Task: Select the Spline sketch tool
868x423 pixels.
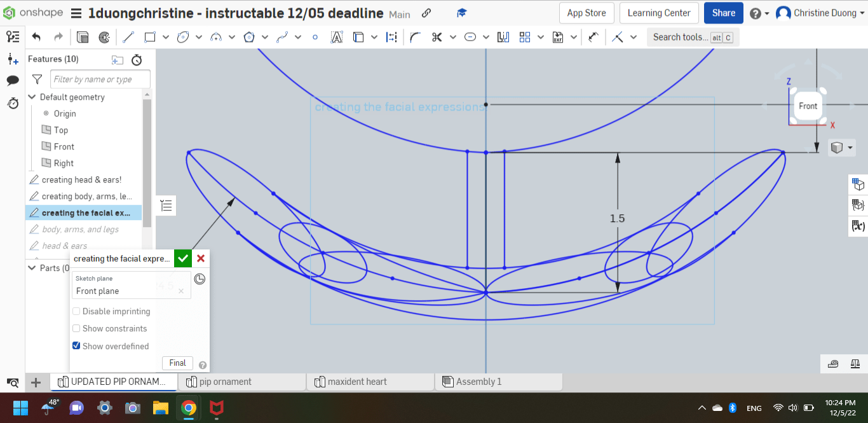Action: pos(282,37)
